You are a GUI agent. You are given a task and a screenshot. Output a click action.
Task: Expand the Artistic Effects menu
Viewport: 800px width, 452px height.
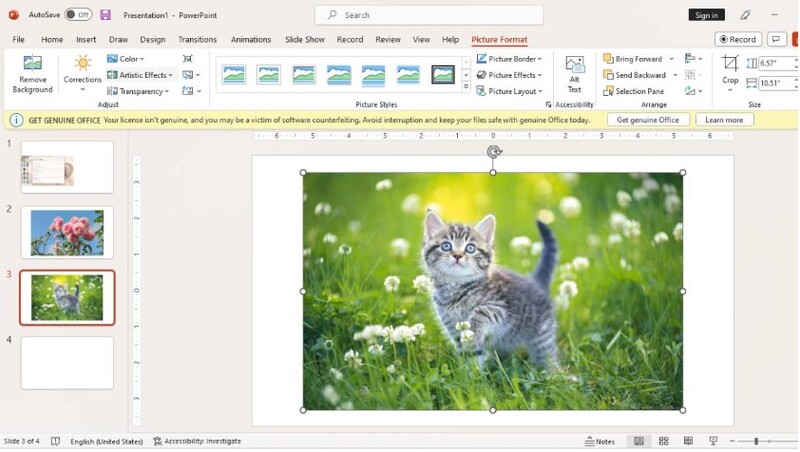tap(140, 75)
